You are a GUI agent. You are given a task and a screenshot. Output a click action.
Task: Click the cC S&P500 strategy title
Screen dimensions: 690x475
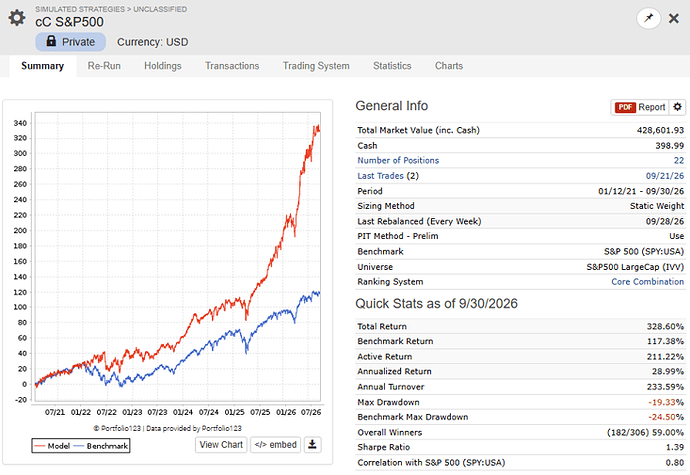click(x=70, y=22)
